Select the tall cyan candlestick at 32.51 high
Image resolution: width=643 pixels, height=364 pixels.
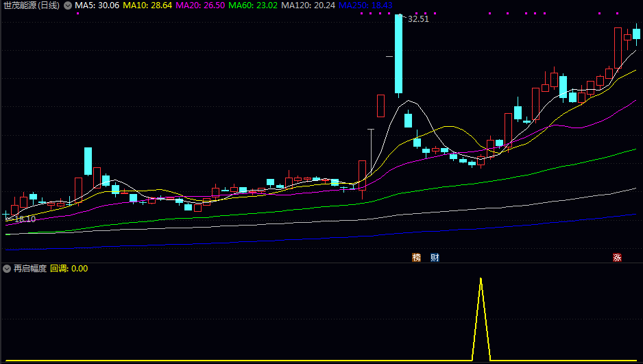[398, 53]
